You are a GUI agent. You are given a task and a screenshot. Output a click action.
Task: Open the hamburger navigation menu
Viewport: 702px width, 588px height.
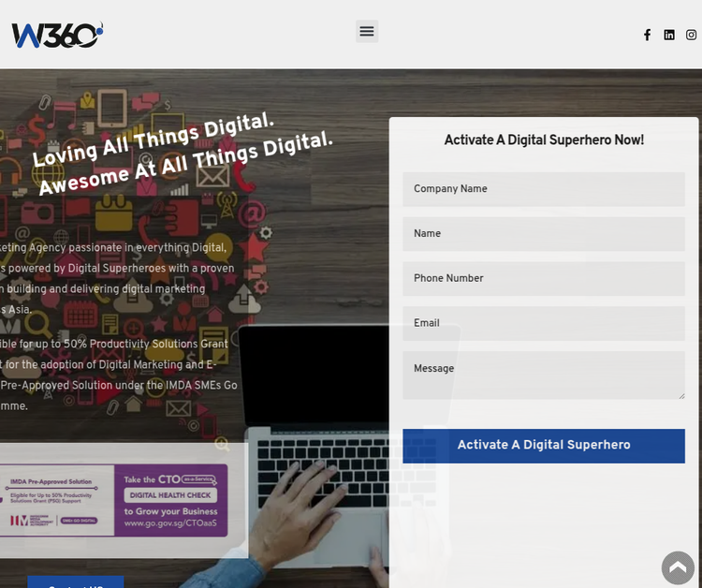[x=367, y=31]
